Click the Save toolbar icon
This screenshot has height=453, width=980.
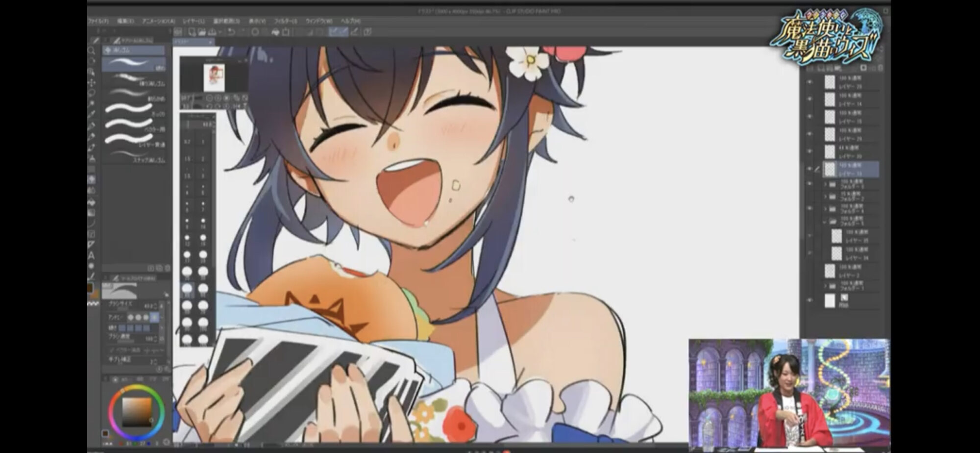coord(212,32)
